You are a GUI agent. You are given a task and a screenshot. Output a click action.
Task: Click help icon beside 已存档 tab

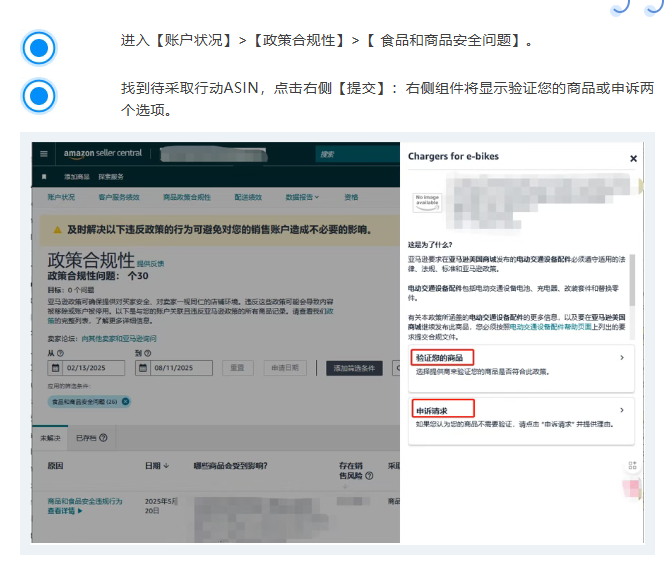click(103, 438)
